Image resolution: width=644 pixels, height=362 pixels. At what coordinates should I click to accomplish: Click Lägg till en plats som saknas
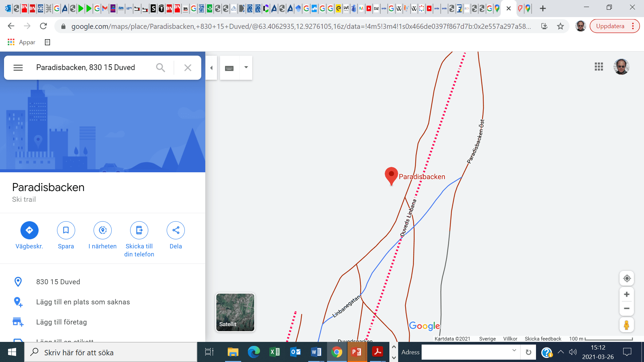coord(83,302)
